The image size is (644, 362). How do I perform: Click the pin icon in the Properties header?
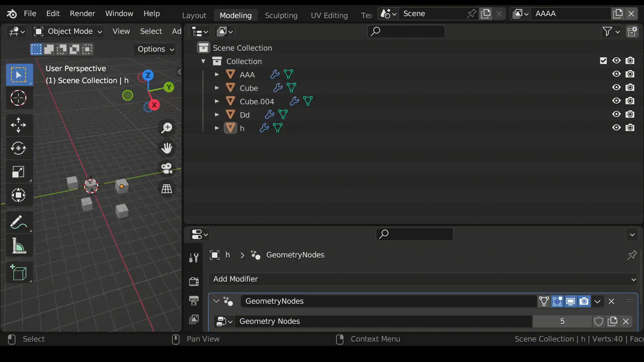point(632,255)
